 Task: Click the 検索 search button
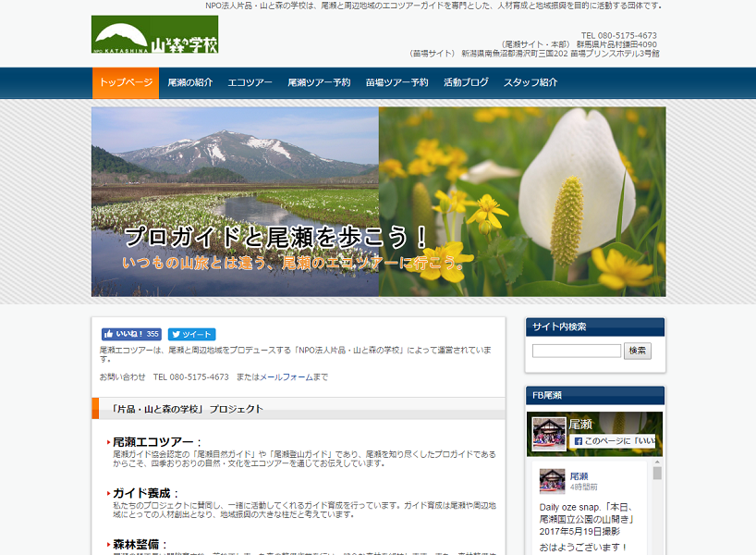(x=638, y=351)
